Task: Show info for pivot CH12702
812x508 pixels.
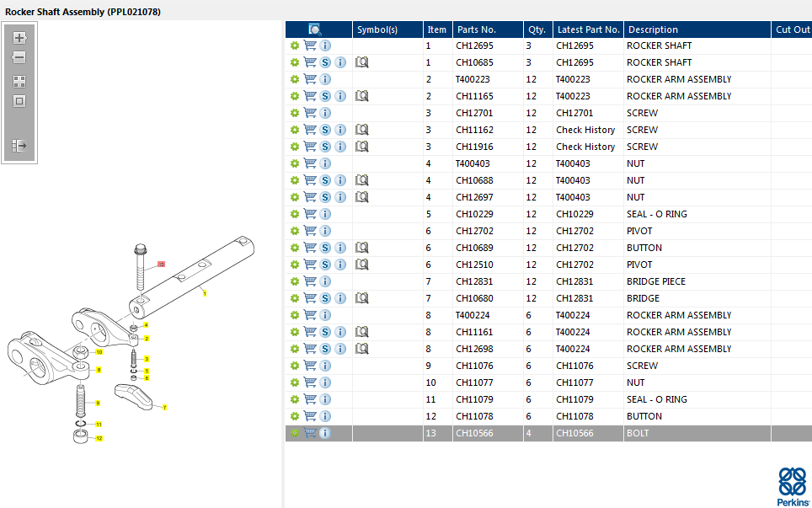Action: click(325, 231)
